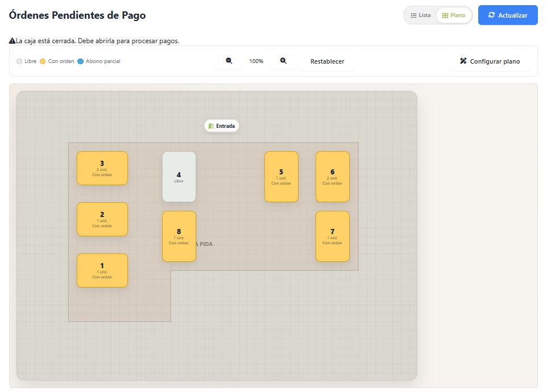The width and height of the screenshot is (547, 392).
Task: Open Configurar plano
Action: (490, 61)
